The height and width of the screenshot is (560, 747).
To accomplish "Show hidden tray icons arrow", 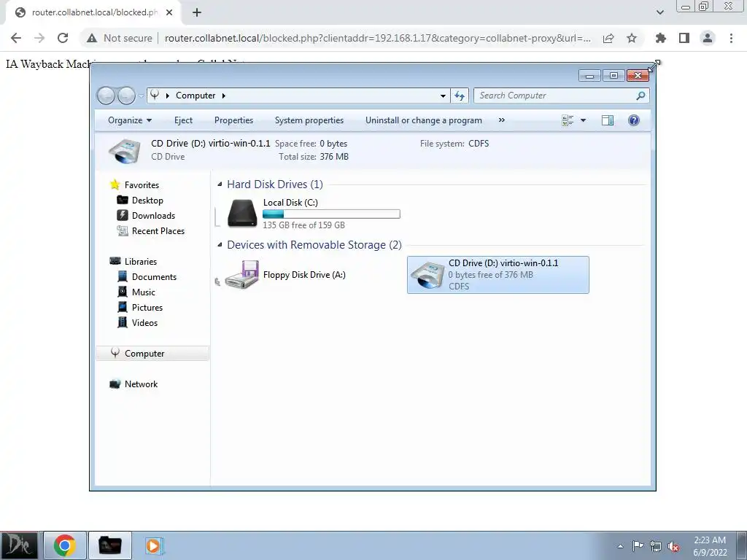I will tap(620, 546).
